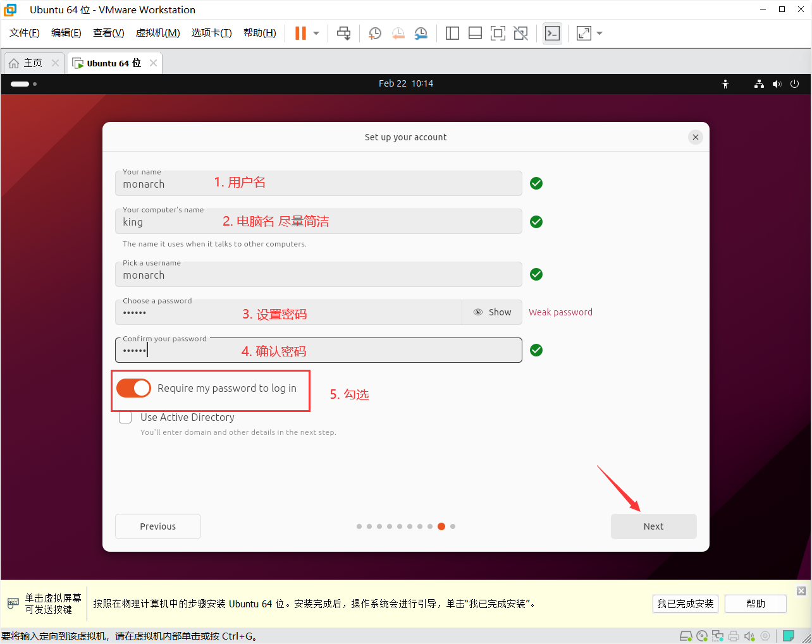This screenshot has width=812, height=644.
Task: Enter full screen mode via toolbar icon
Action: [x=498, y=33]
